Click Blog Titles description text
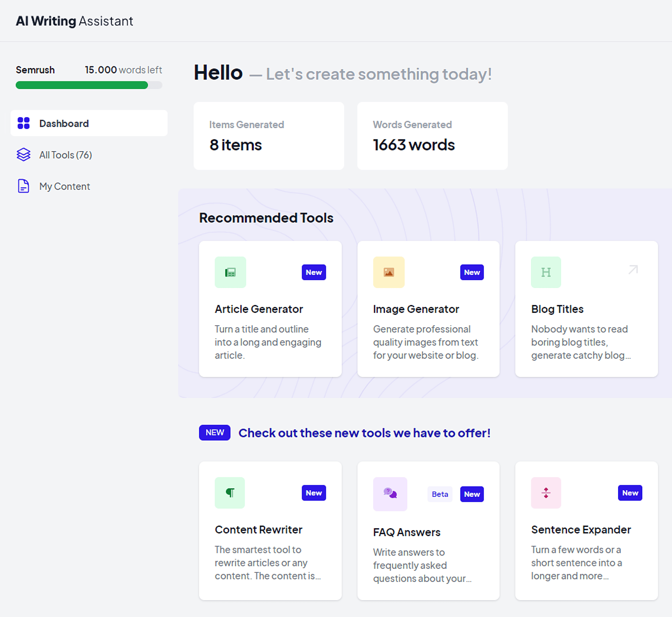The width and height of the screenshot is (672, 617). [x=581, y=342]
